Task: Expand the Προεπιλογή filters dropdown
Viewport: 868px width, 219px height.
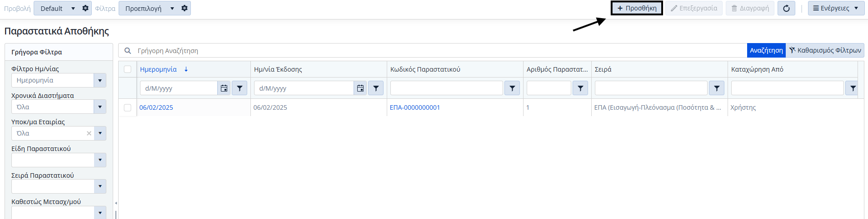Action: tap(172, 8)
